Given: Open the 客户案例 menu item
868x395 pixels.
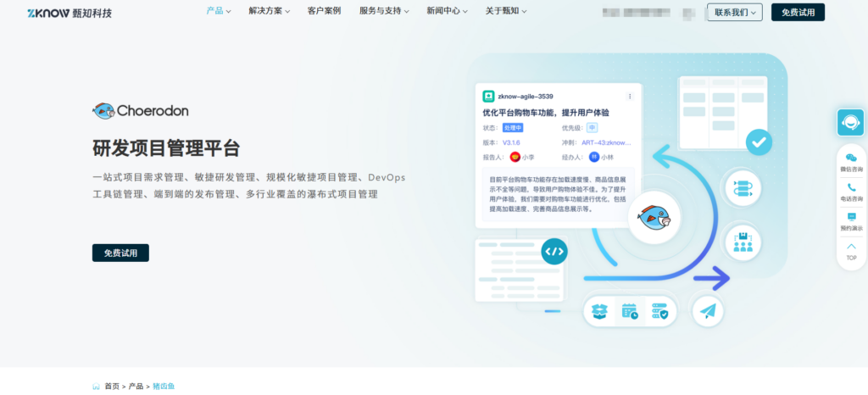Looking at the screenshot, I should [324, 11].
